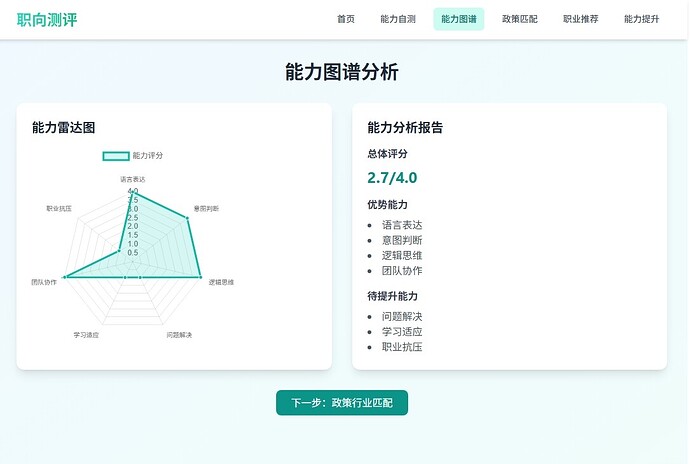Click the 职向测评 logo

point(47,20)
